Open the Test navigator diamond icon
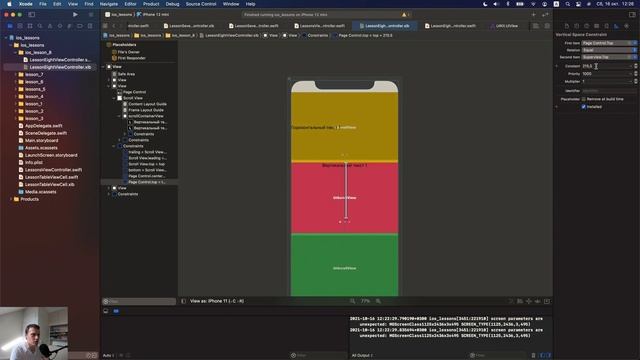The height and width of the screenshot is (360, 640). [60, 26]
